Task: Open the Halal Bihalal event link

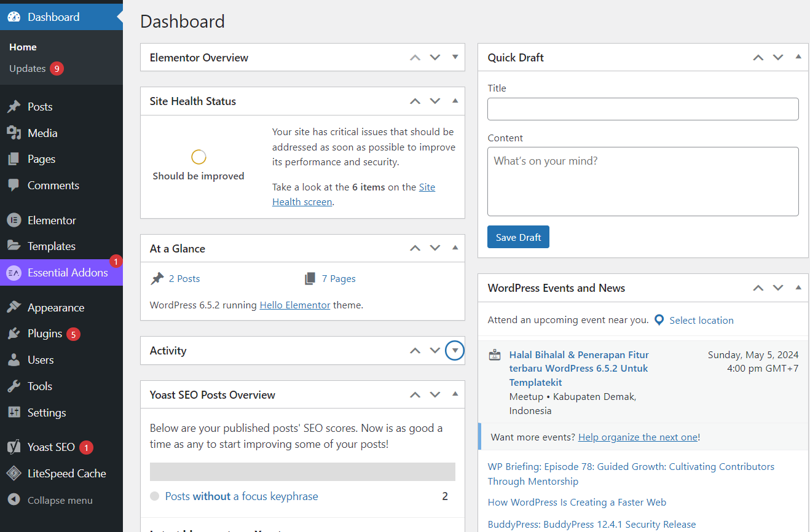Action: coord(579,369)
